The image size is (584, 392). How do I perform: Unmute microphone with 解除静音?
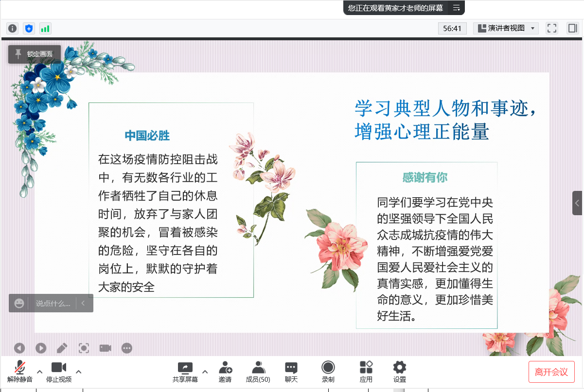click(x=20, y=371)
